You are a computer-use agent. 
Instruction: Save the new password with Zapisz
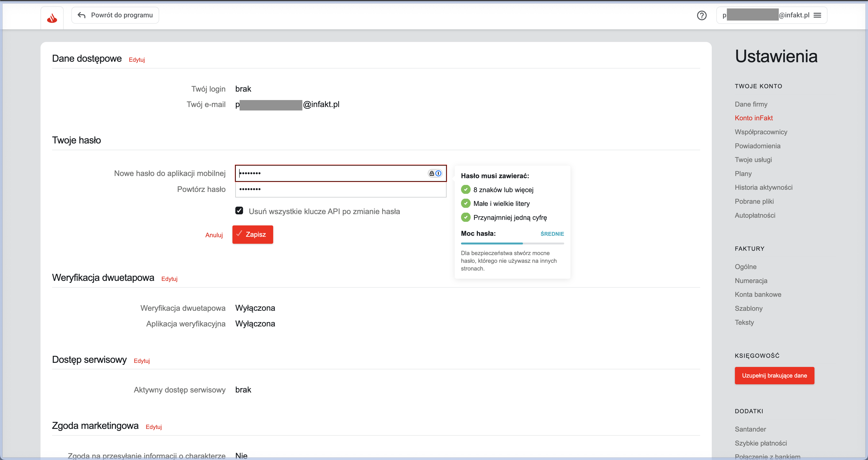(x=252, y=235)
